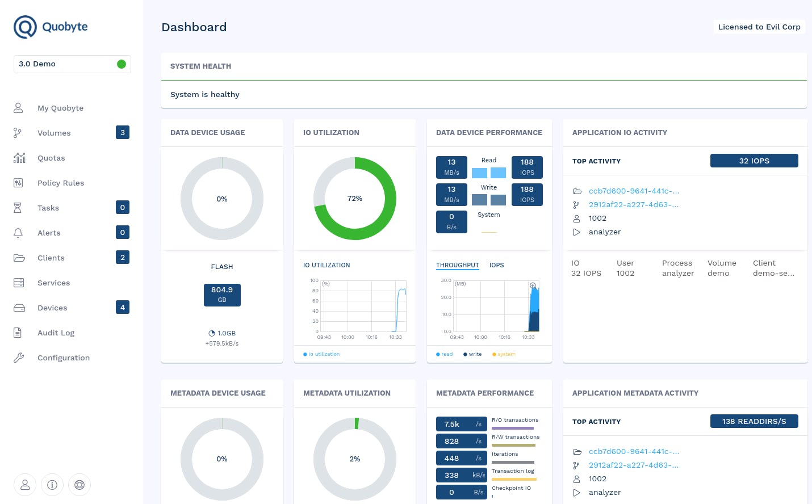The image size is (812, 504).
Task: Click the user profile icon bottom left
Action: click(x=25, y=485)
